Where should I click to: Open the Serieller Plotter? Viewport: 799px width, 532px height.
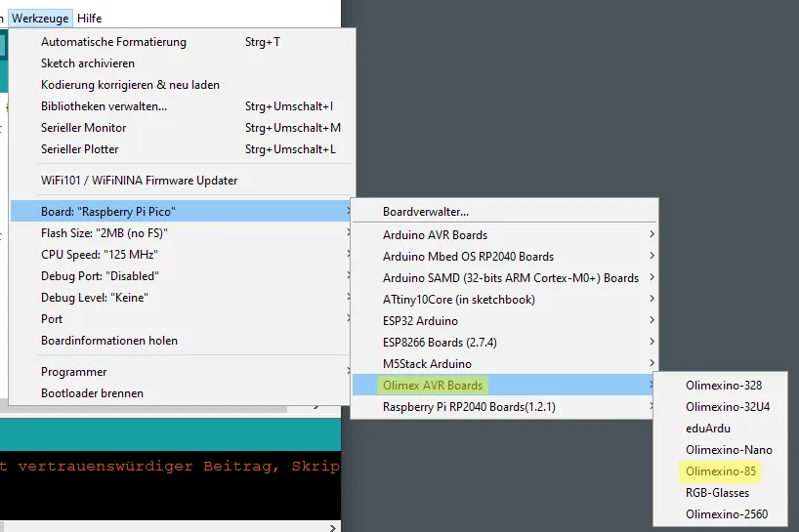coord(80,149)
